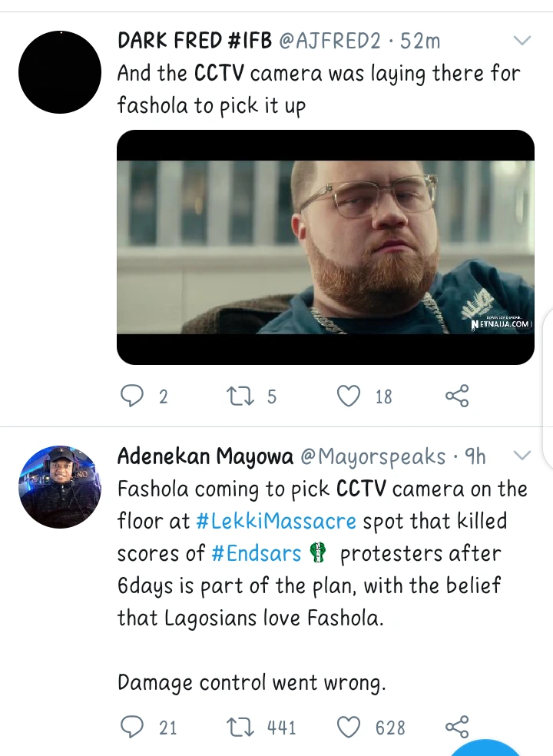Share Adenekan Mayowa's tweet
Screen dimensions: 553x756
[x=456, y=727]
